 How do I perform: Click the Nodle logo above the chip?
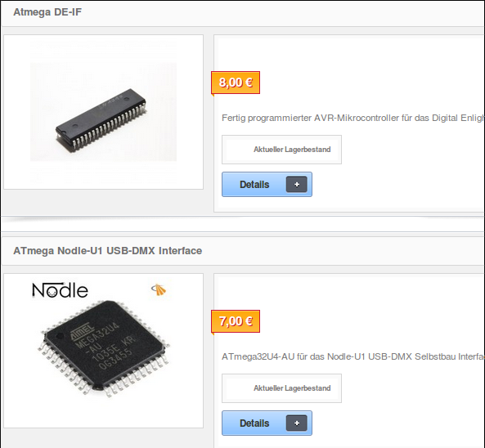[60, 290]
